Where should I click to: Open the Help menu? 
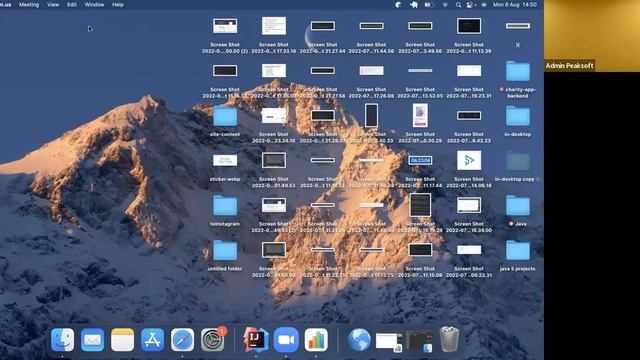[118, 4]
